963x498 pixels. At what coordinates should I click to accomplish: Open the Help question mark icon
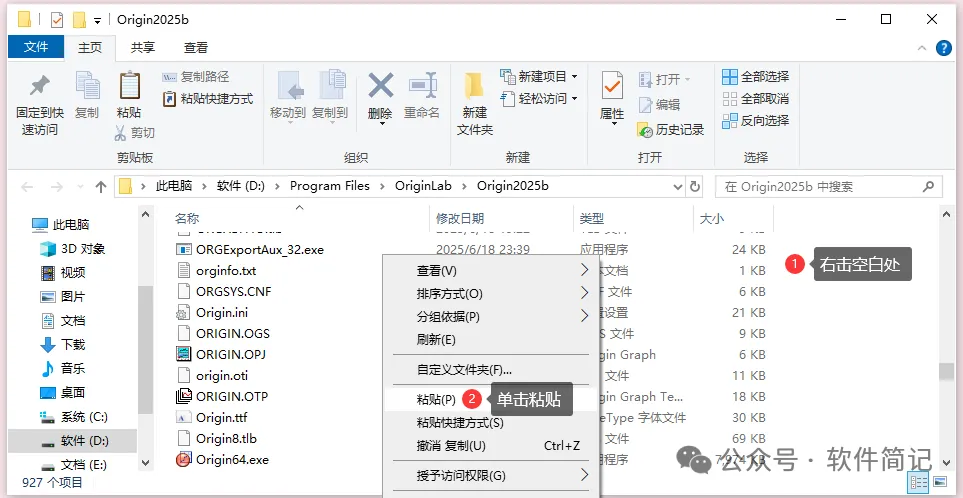pyautogui.click(x=943, y=48)
